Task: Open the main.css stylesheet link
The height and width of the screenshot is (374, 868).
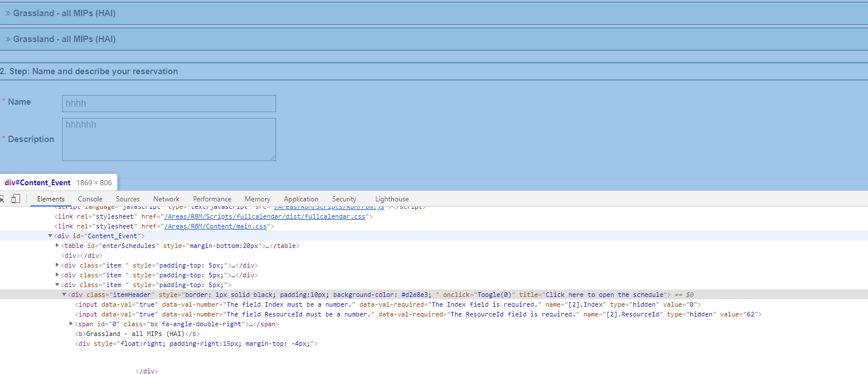Action: (x=216, y=226)
